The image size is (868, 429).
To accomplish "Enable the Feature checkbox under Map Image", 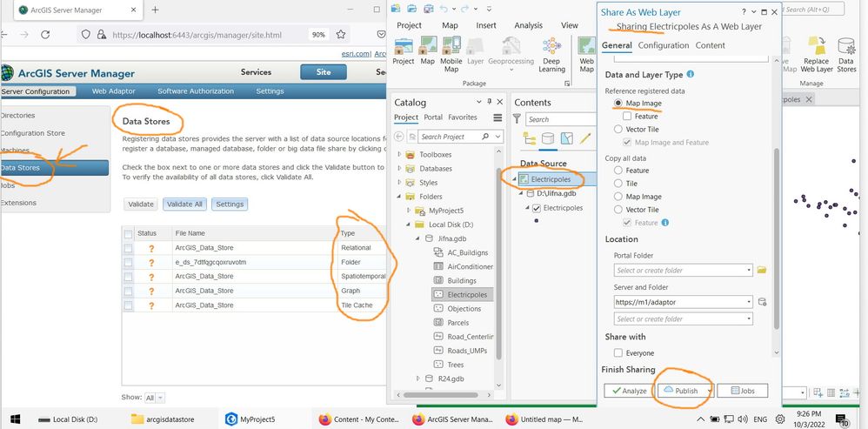I will click(627, 117).
